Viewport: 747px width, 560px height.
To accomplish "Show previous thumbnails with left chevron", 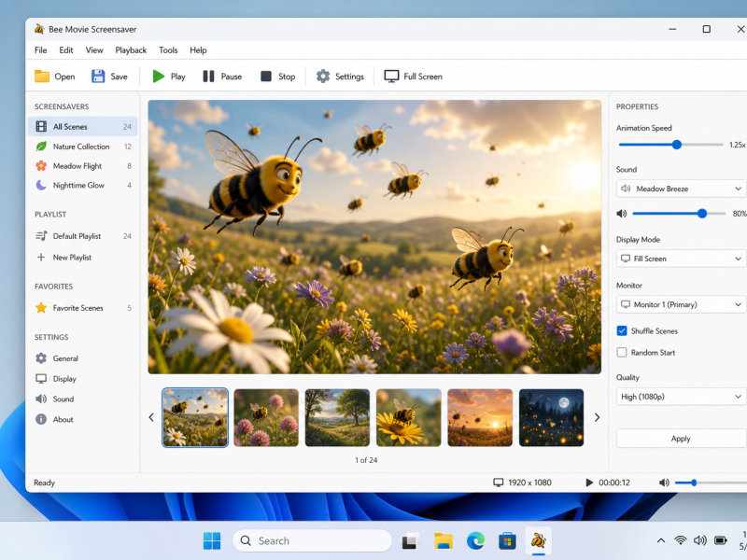I will click(151, 417).
